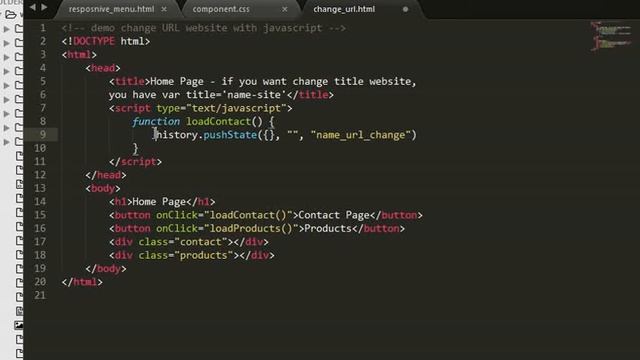
Task: Click line number 21 in the gutter
Action: (40, 295)
